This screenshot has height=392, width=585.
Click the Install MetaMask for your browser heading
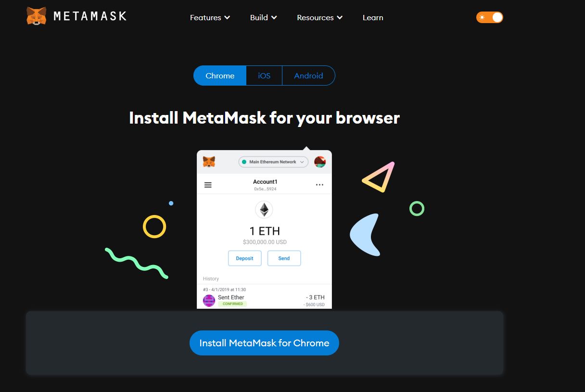pos(264,118)
